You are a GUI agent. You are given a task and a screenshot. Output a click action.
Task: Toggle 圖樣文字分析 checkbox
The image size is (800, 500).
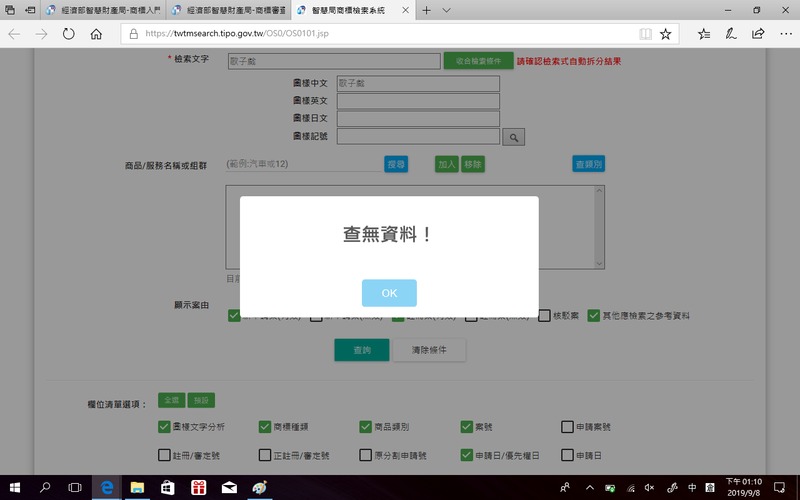[164, 427]
